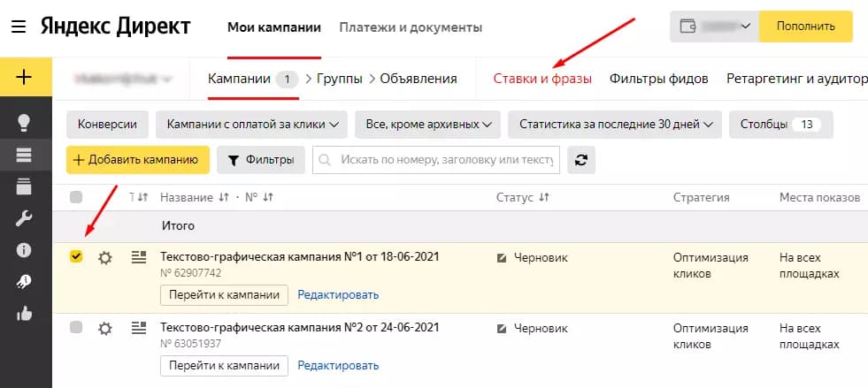Check the campaign №2 checkbox
This screenshot has height=388, width=868.
[x=76, y=327]
